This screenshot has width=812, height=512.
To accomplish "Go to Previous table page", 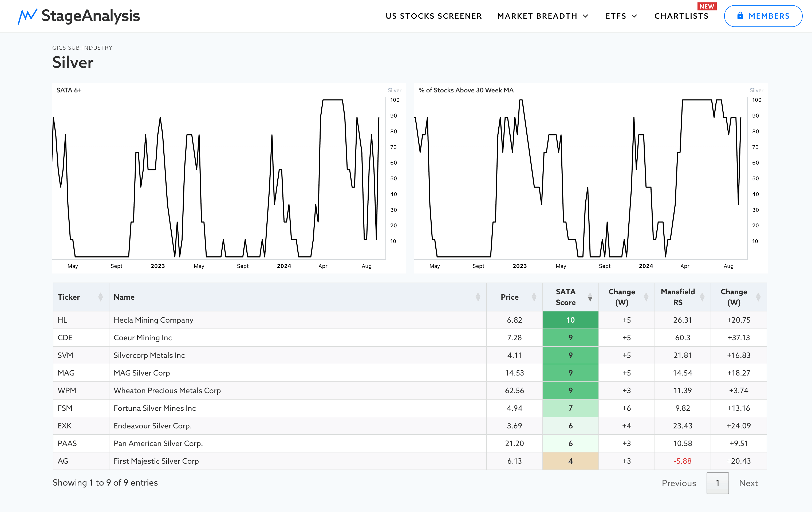I will (679, 483).
